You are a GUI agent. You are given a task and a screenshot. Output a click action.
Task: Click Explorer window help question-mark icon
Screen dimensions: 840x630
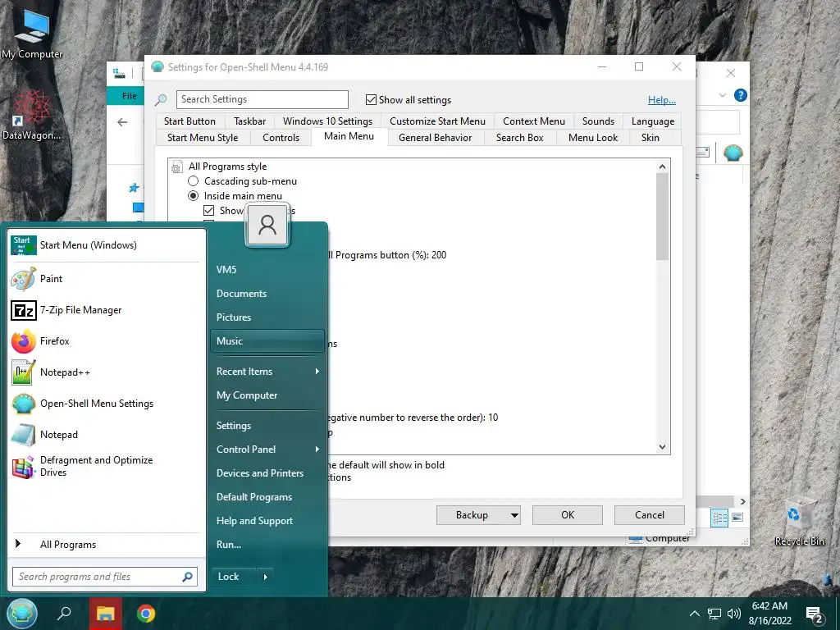click(x=741, y=95)
